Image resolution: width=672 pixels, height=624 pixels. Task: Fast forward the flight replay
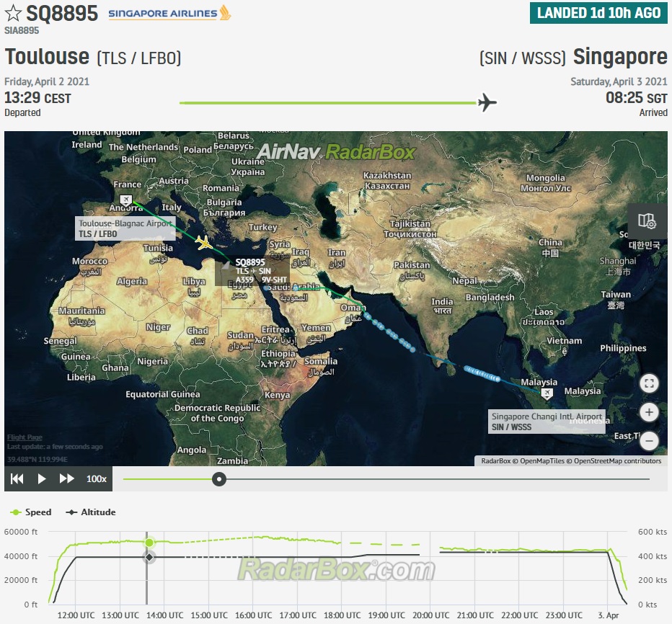point(66,478)
